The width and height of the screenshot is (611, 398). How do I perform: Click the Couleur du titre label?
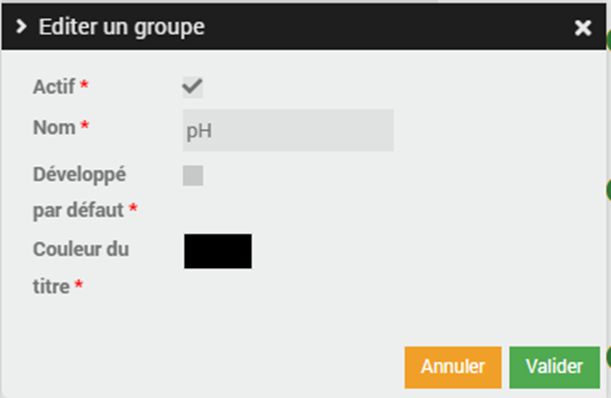point(81,268)
